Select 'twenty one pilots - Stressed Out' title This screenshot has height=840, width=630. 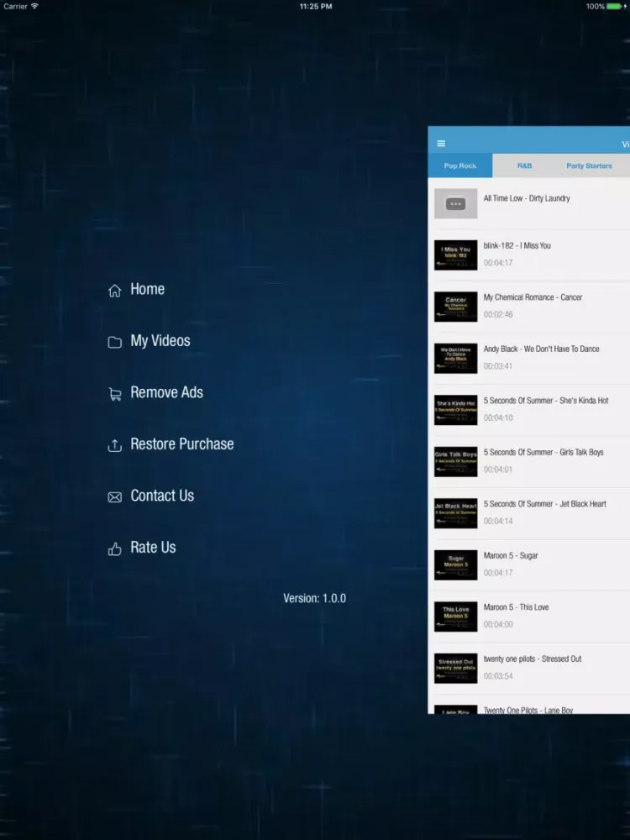(x=532, y=659)
